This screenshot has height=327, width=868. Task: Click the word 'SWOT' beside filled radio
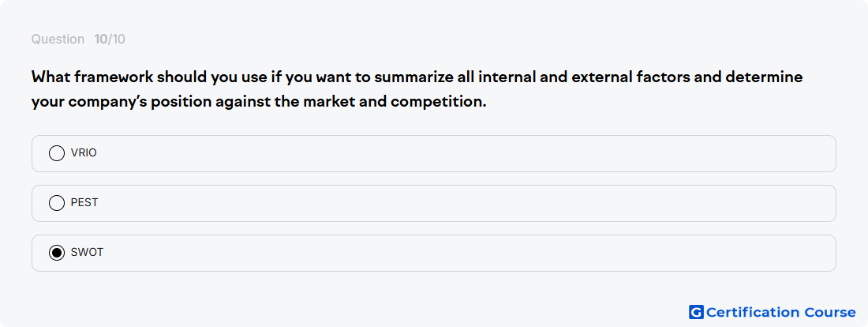87,253
